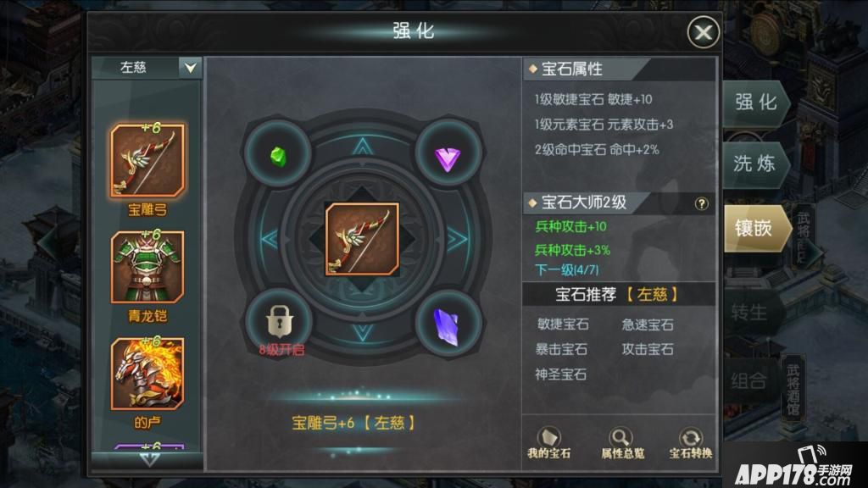Screen dimensions: 868x488
Task: Click the locked gem slot padlock
Action: click(280, 321)
